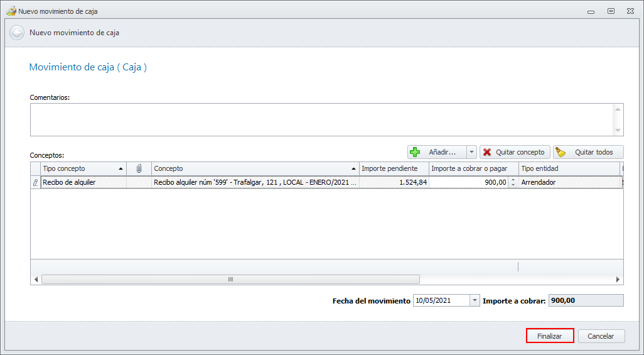Screen dimensions: 644x355
Task: Click the cash register icon in title bar
Action: pyautogui.click(x=11, y=11)
